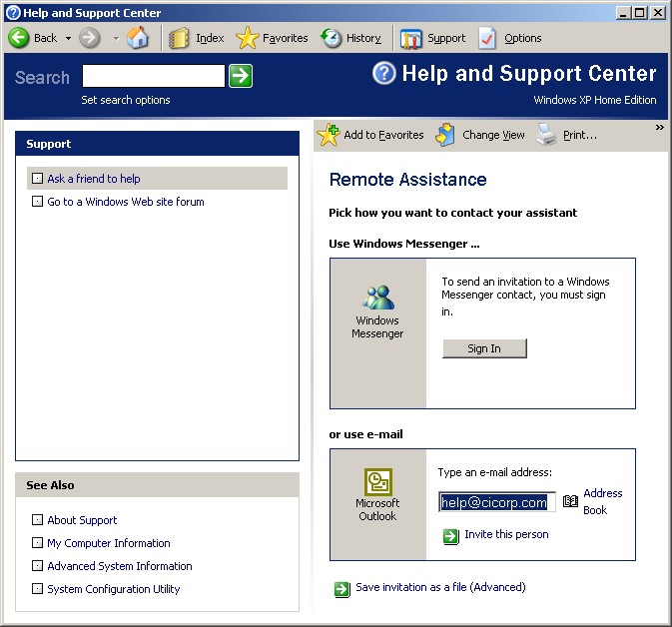Expand toolbar overflow chevron
672x627 pixels.
pyautogui.click(x=660, y=127)
